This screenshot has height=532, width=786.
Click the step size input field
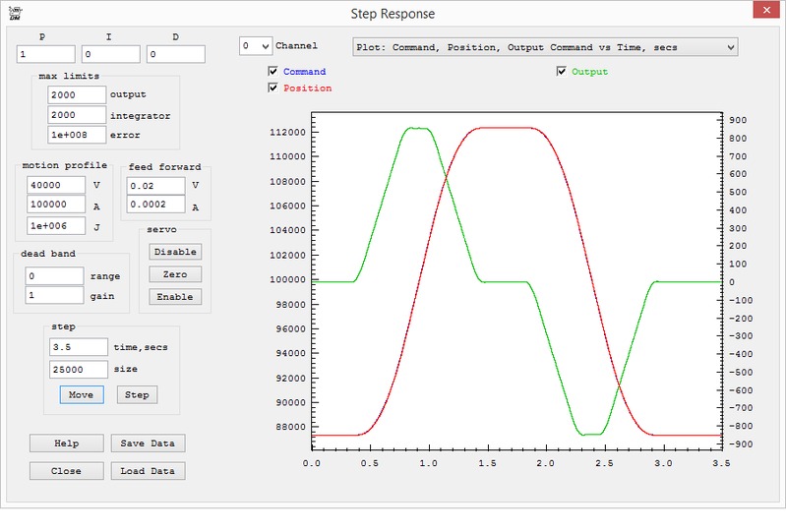(x=78, y=370)
